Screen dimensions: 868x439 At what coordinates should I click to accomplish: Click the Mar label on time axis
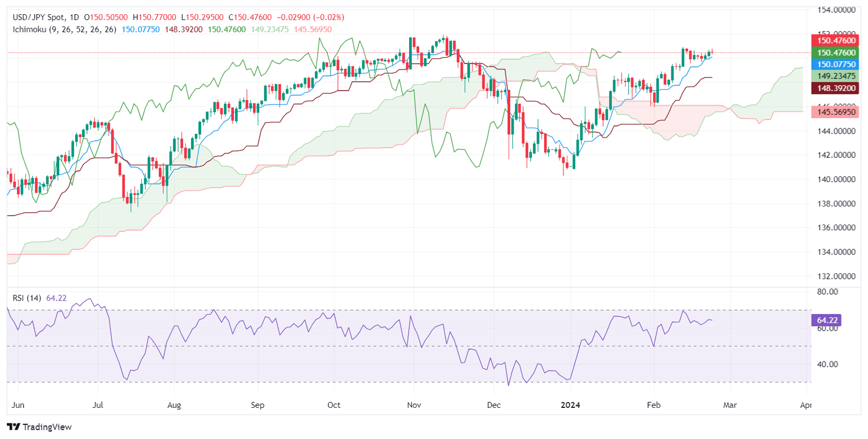pyautogui.click(x=730, y=406)
